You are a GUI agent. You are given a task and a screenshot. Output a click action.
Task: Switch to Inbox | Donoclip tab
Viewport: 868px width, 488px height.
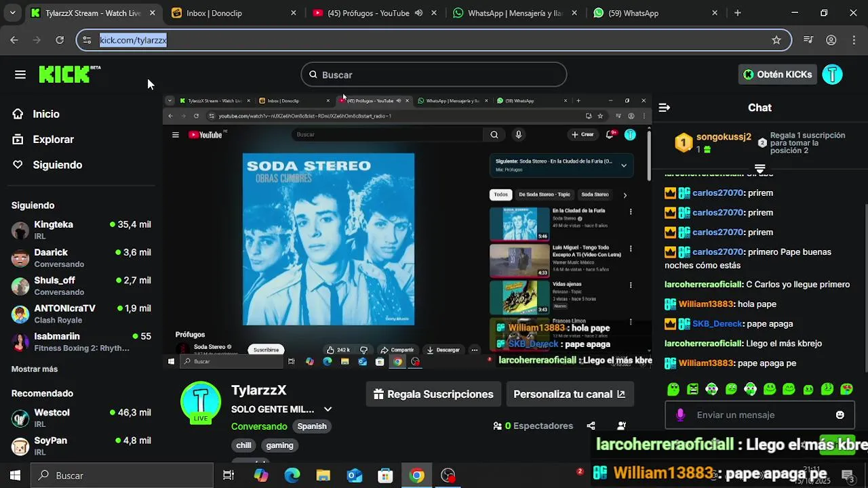coord(234,13)
